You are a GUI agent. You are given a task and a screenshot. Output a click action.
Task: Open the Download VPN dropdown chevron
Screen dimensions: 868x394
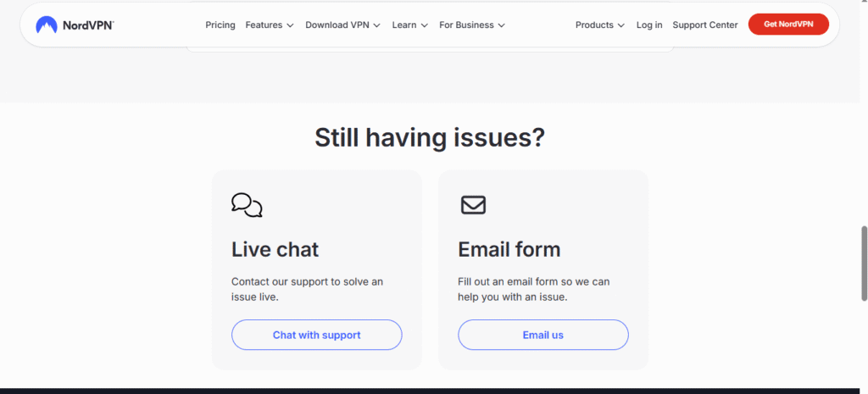point(377,25)
